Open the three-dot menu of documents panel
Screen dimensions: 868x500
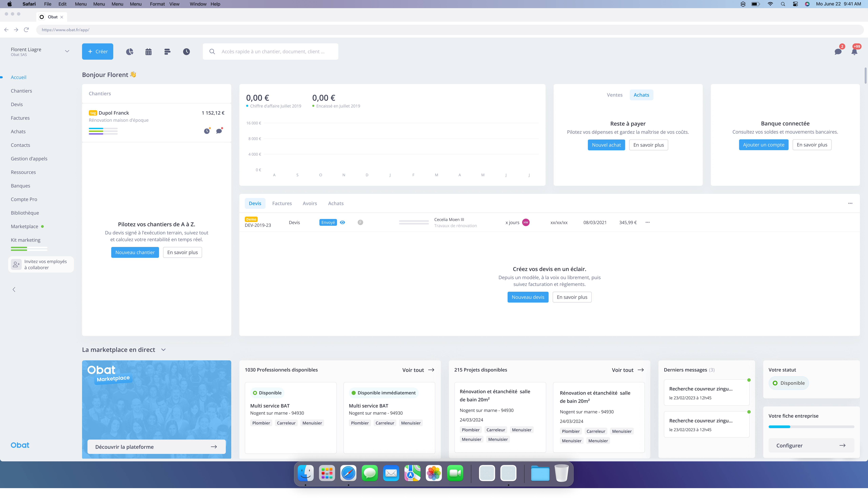[x=850, y=203]
